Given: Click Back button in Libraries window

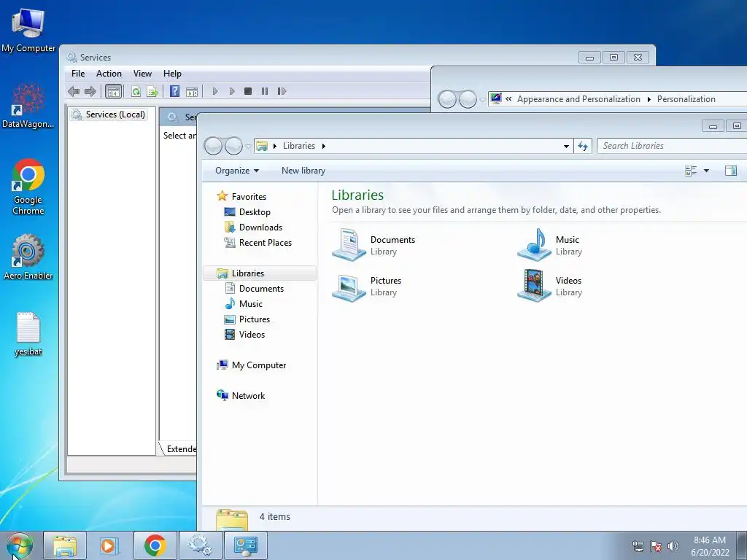Looking at the screenshot, I should click(x=213, y=146).
